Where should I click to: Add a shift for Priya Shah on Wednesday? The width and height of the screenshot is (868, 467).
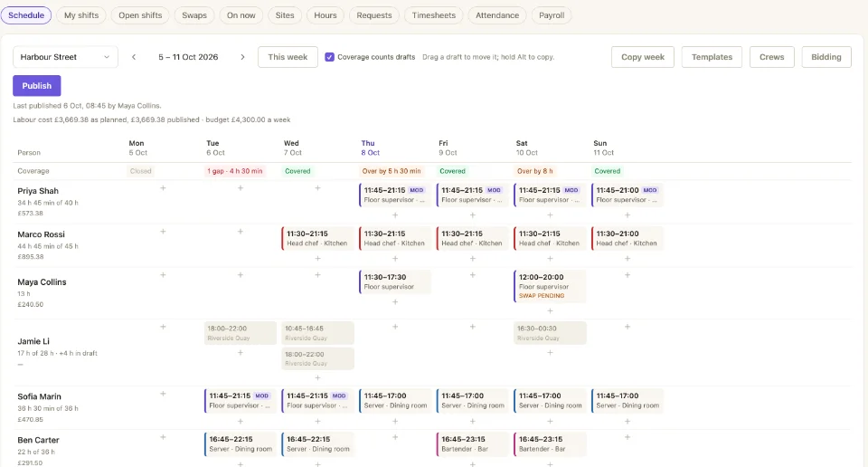tap(317, 188)
